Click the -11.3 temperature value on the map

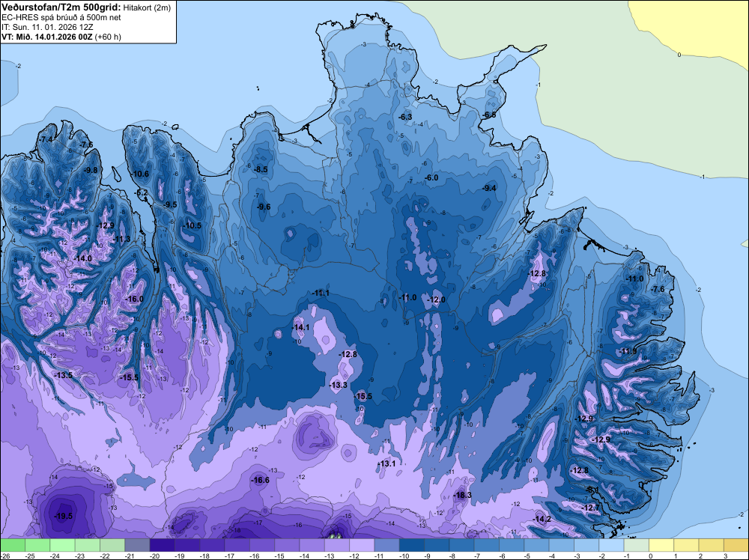click(121, 239)
